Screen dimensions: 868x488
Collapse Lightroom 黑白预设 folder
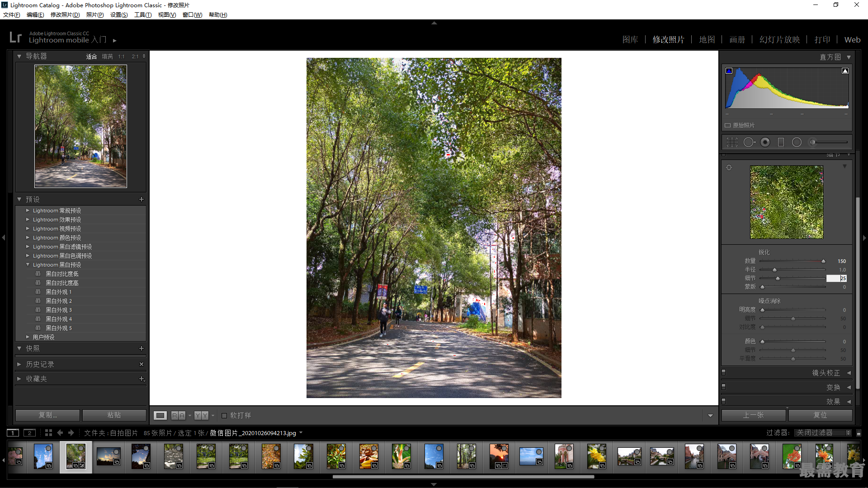[28, 265]
